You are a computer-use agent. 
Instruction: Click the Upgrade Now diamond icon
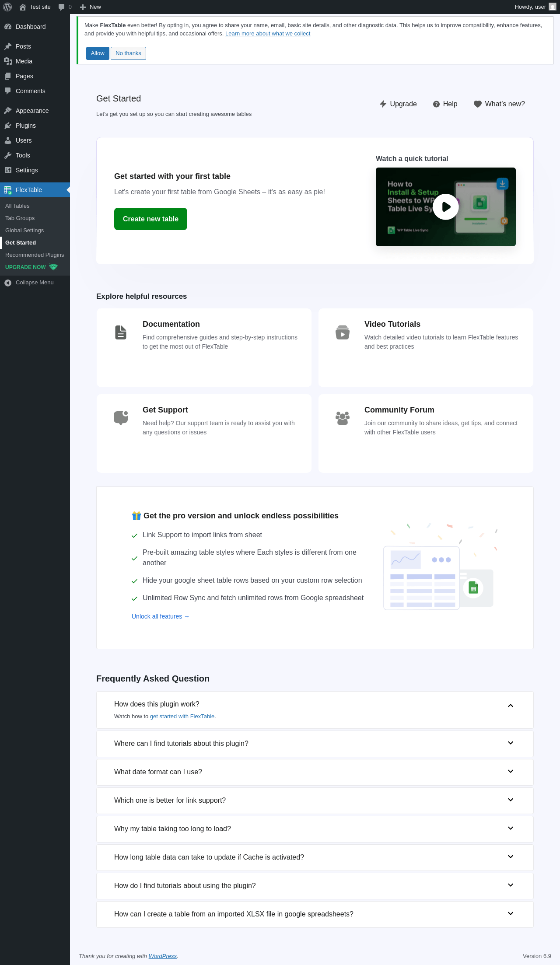point(53,267)
